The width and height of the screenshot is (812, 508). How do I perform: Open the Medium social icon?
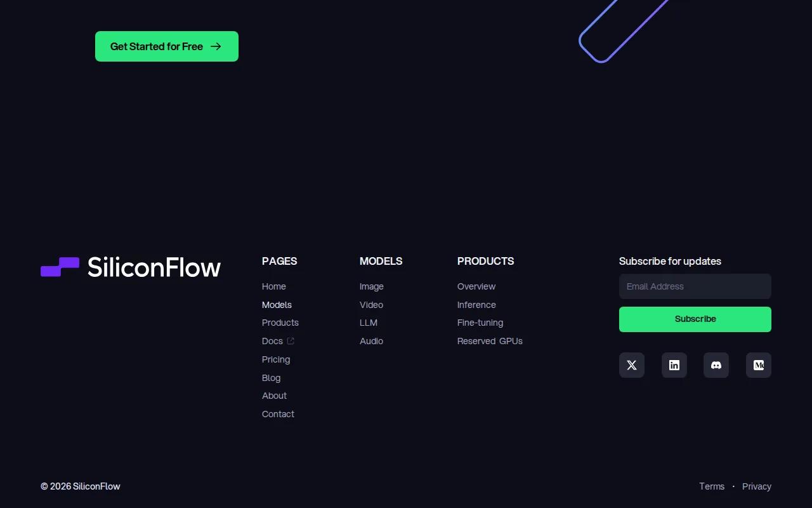pyautogui.click(x=759, y=365)
